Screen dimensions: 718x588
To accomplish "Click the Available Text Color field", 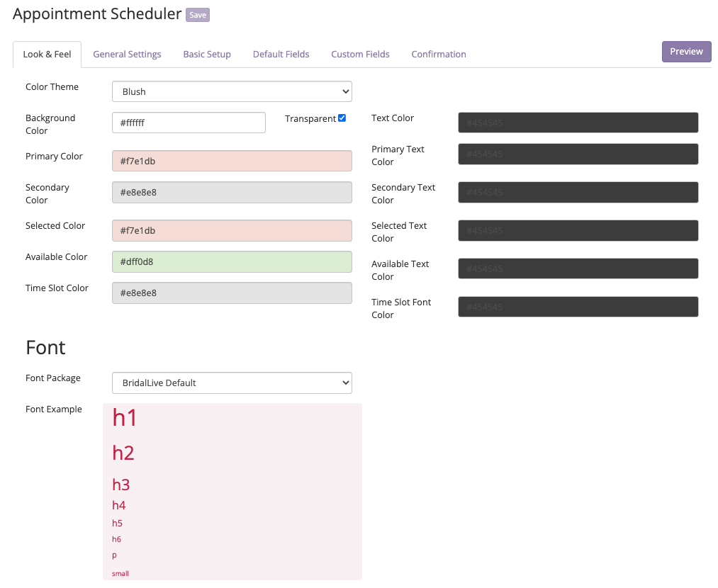I will [x=578, y=268].
